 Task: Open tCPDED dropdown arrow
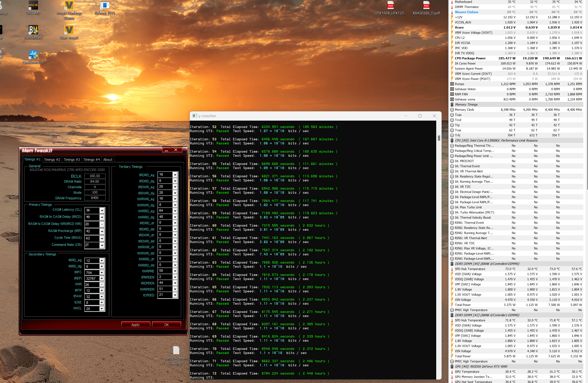pos(175,295)
